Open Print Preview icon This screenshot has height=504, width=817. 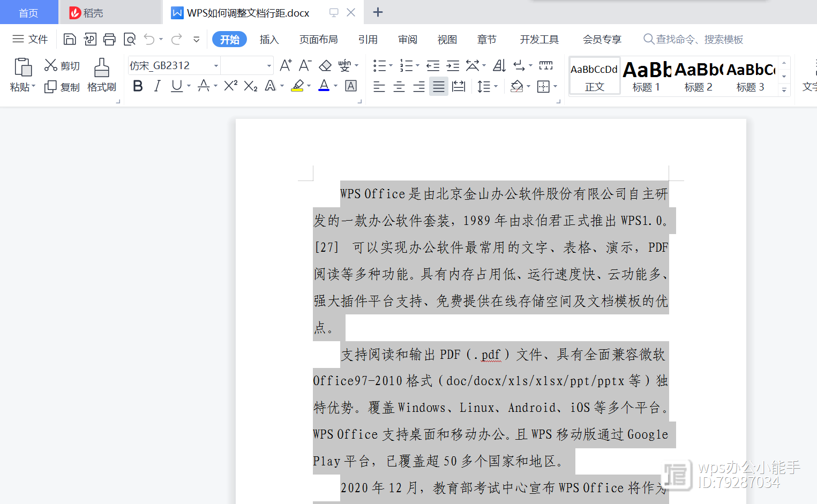pyautogui.click(x=130, y=39)
